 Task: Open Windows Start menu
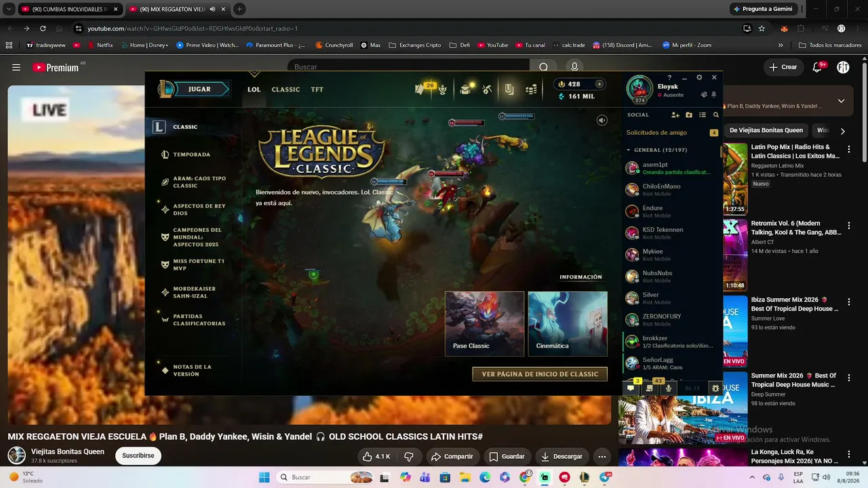(264, 477)
